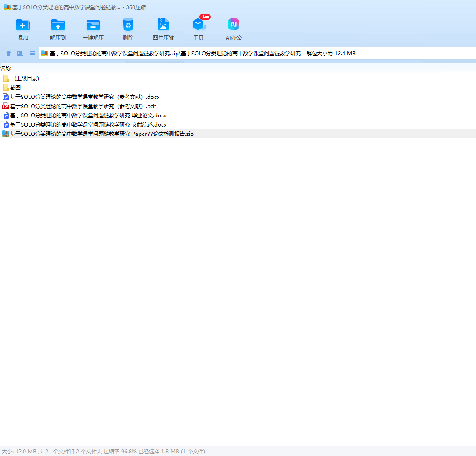The image size is (476, 456).
Task: Click the 一键解压 one-click extract icon
Action: click(93, 25)
